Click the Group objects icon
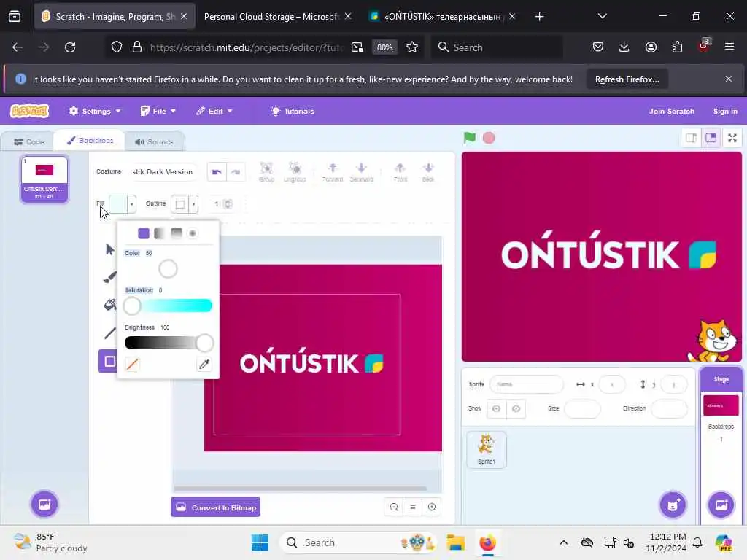 click(x=266, y=172)
